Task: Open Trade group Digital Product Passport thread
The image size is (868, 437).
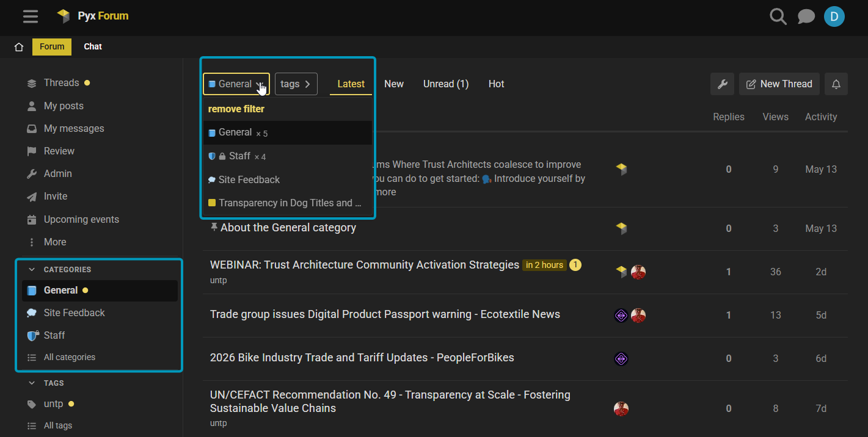Action: click(385, 314)
